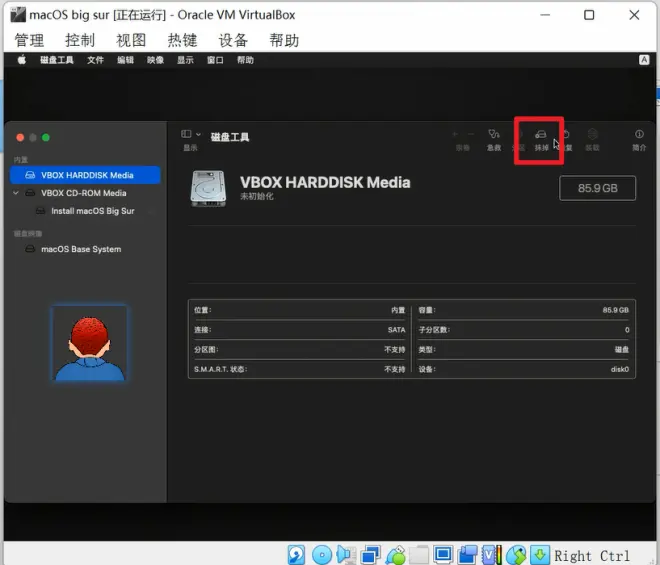Maximize the VirtualBox window
660x565 pixels.
coord(589,15)
